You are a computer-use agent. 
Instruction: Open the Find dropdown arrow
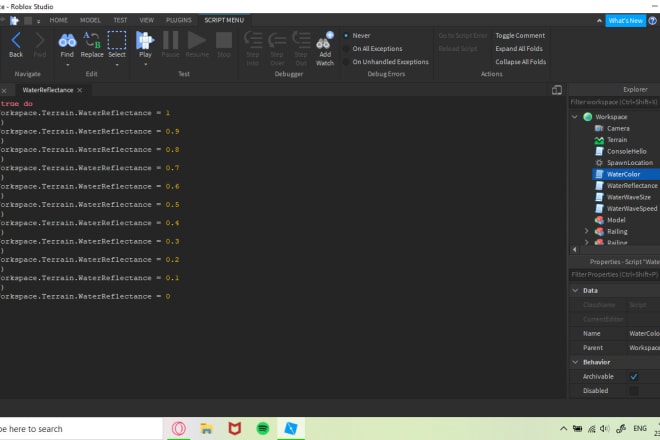coord(67,65)
